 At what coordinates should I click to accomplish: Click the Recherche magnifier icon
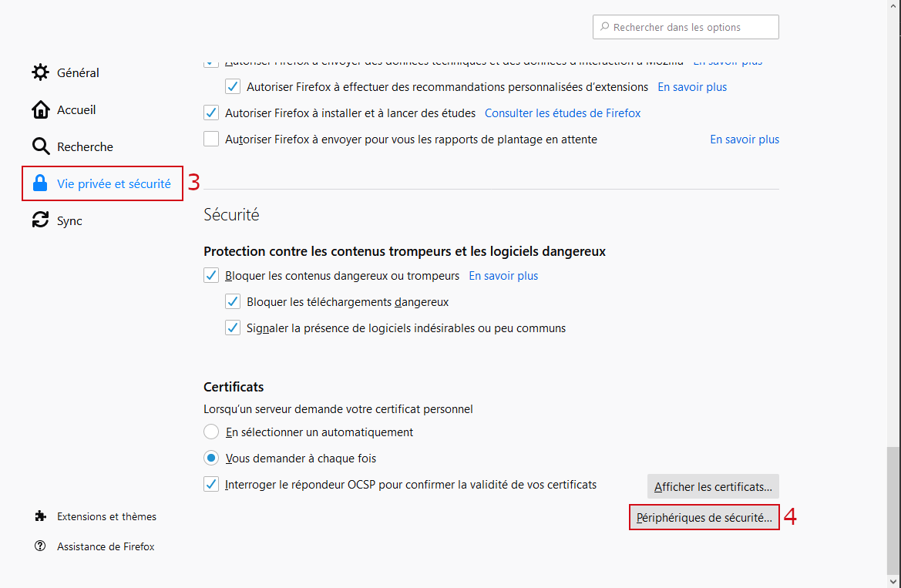coord(40,146)
